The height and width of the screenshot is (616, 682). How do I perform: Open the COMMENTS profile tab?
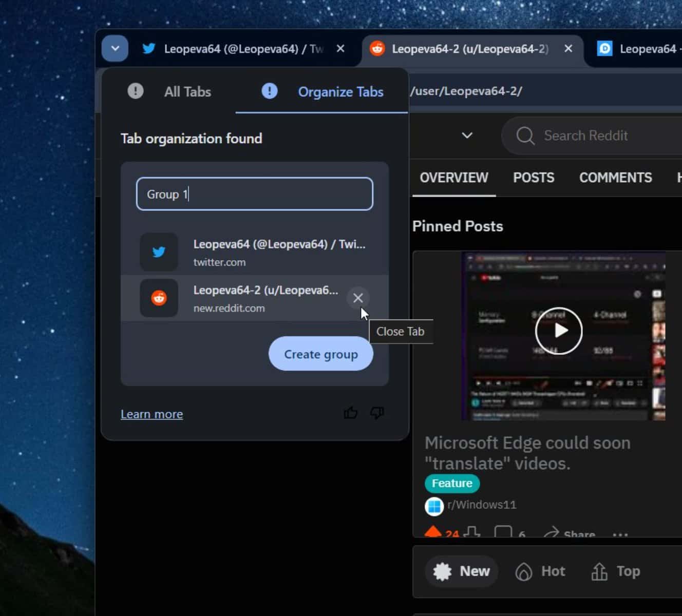coord(616,178)
